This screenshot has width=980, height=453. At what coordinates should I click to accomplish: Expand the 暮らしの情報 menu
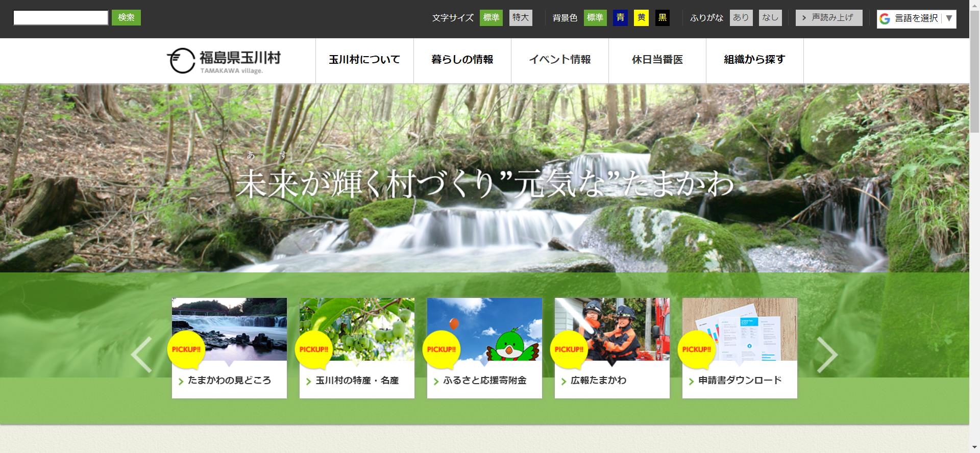[x=462, y=60]
